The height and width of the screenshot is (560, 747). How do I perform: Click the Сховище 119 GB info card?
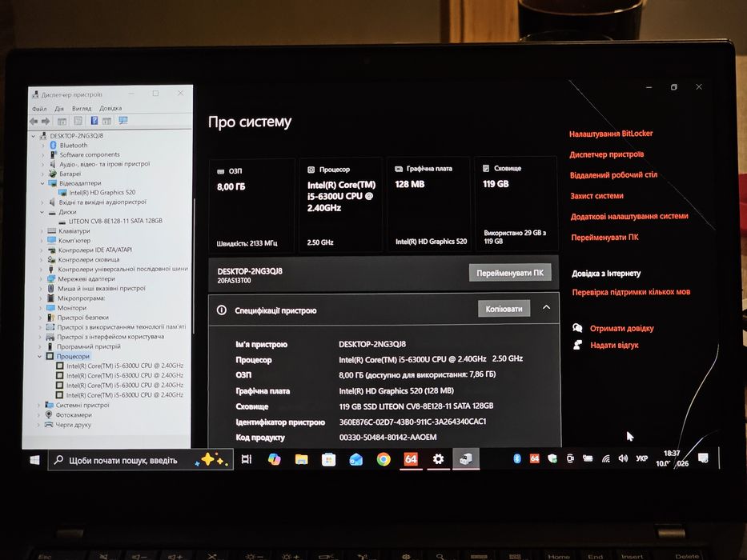pos(516,204)
